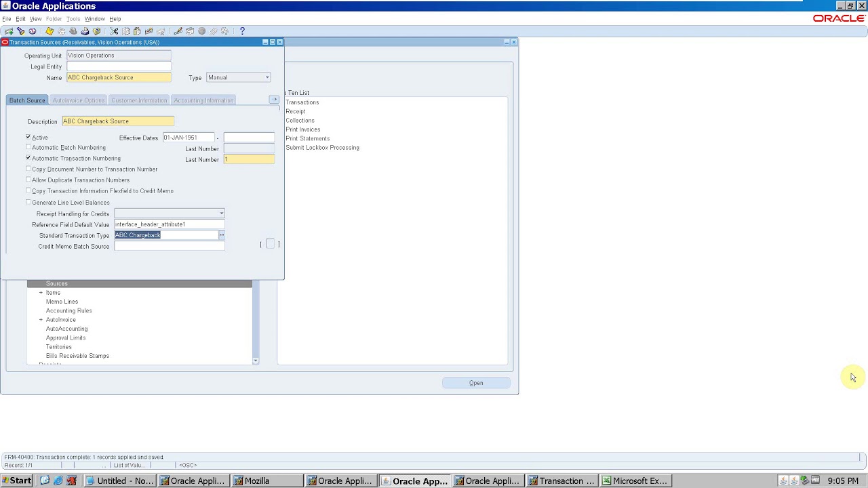Open Standard Transaction Type list of values
The image size is (868, 488).
(222, 235)
